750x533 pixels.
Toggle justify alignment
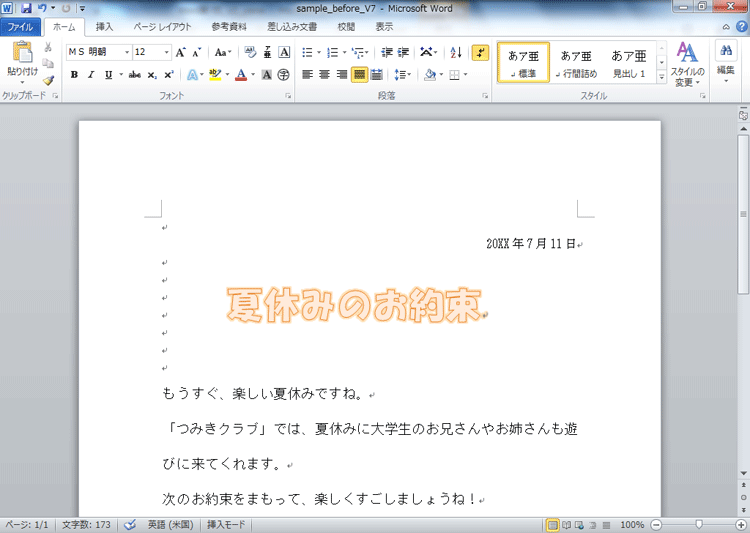359,75
